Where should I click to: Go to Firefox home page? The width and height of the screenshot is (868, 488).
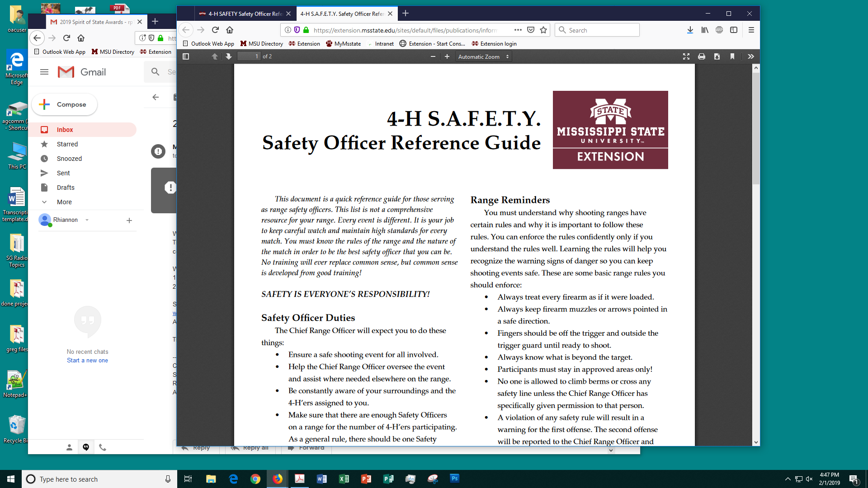point(230,30)
